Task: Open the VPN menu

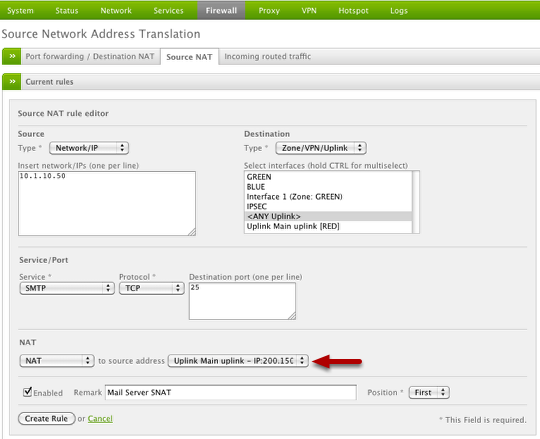Action: point(309,10)
